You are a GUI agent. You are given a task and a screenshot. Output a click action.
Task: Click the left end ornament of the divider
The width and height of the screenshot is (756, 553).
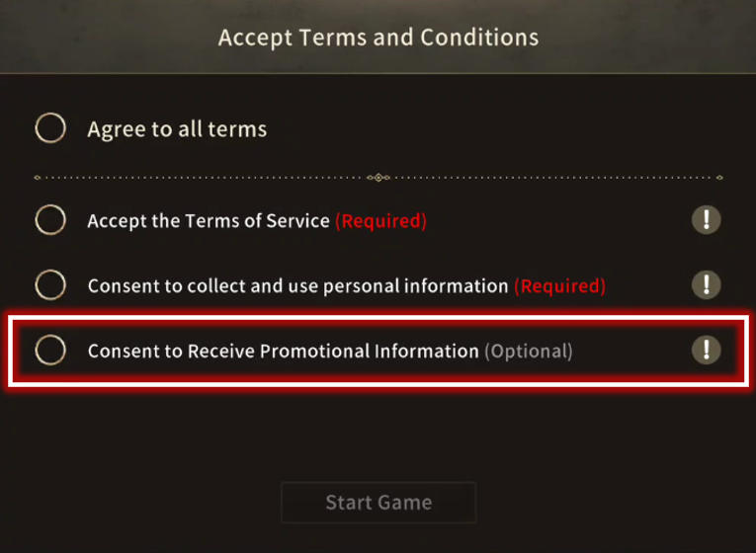38,178
